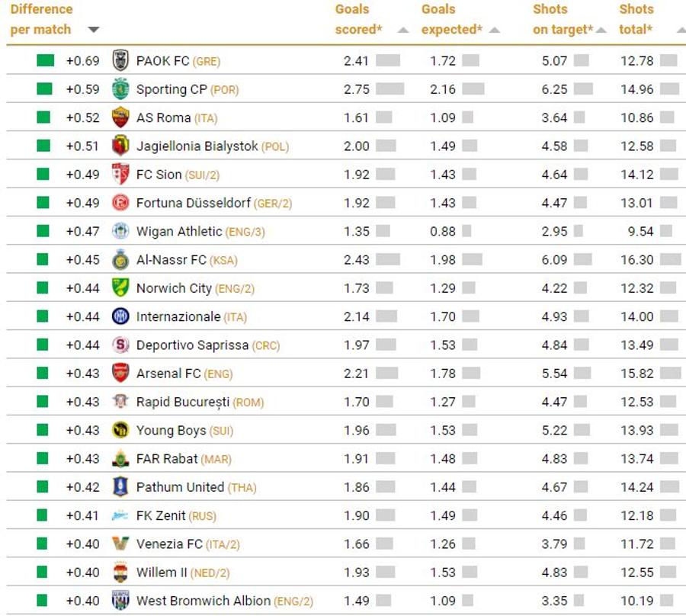Click green difference square in PAOK FC row
Image resolution: width=686 pixels, height=616 pixels.
[46, 60]
